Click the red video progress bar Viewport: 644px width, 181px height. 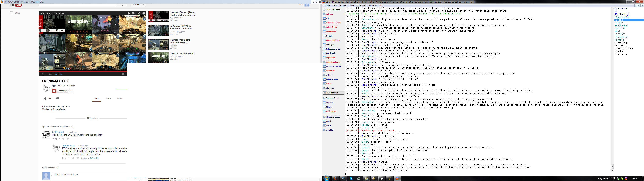coord(83,71)
